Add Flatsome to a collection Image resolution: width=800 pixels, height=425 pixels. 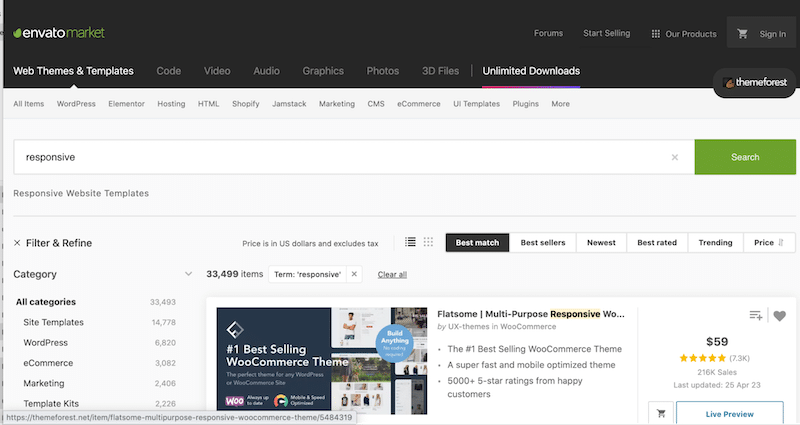(756, 316)
